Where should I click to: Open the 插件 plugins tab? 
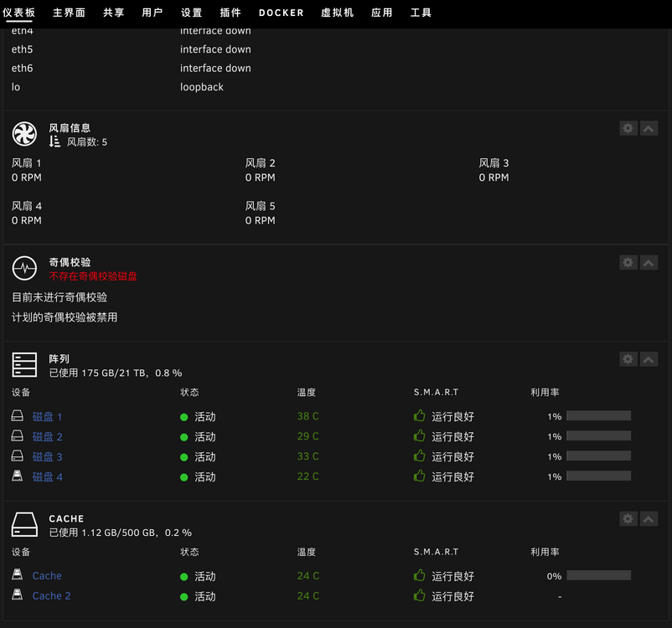pyautogui.click(x=230, y=13)
